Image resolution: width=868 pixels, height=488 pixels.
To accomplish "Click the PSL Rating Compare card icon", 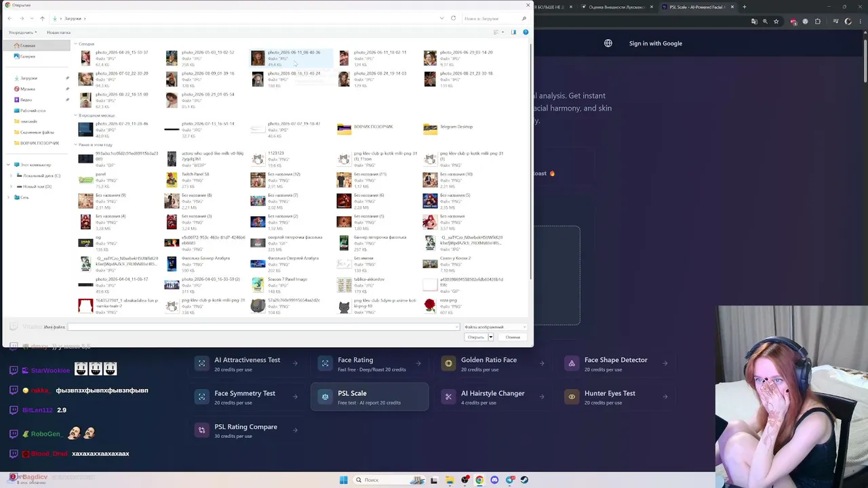I will [201, 430].
